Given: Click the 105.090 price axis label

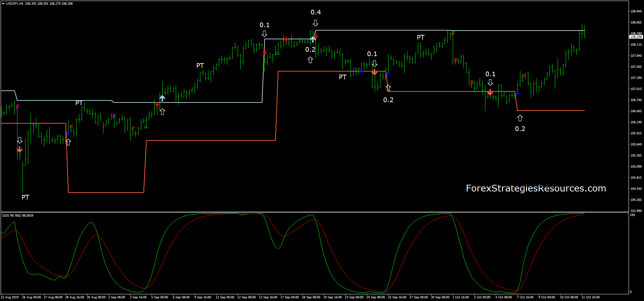Looking at the screenshot, I should [636, 167].
